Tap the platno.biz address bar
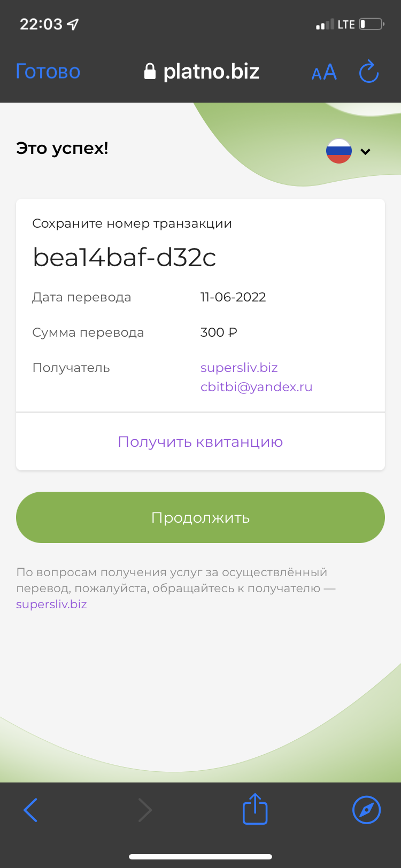The height and width of the screenshot is (868, 401). click(202, 71)
